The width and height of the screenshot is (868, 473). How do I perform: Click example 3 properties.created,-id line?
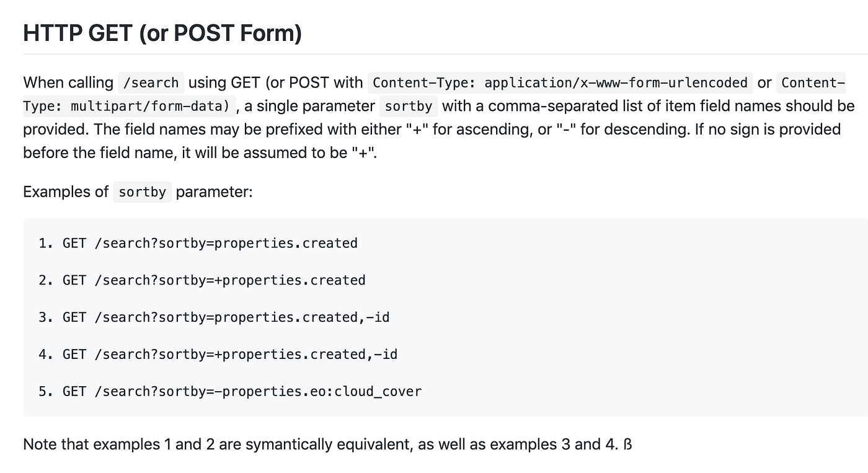pyautogui.click(x=214, y=317)
